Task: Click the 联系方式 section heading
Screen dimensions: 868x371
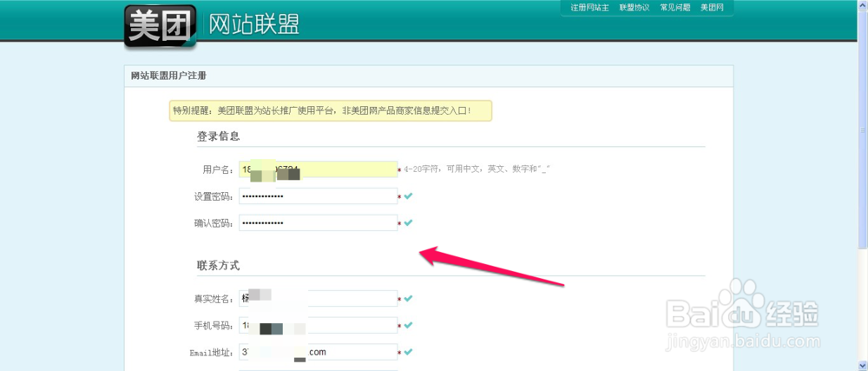Action: click(218, 265)
